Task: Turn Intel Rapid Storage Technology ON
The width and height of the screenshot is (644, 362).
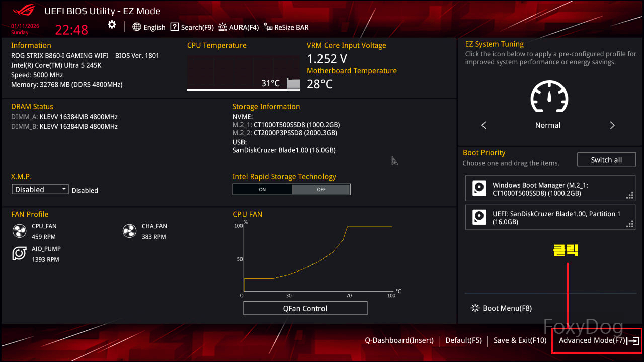Action: [x=262, y=189]
